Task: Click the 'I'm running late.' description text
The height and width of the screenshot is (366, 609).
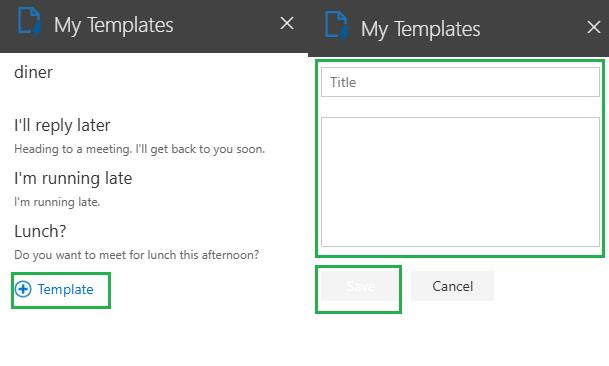Action: click(x=57, y=202)
